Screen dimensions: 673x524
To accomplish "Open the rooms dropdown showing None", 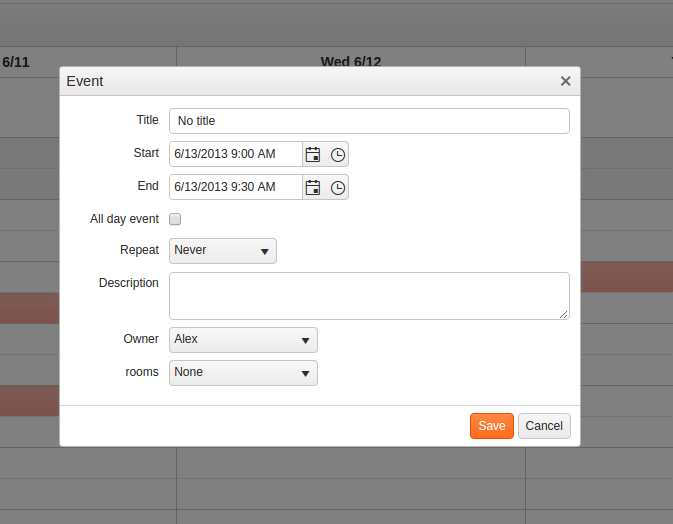I will 243,373.
